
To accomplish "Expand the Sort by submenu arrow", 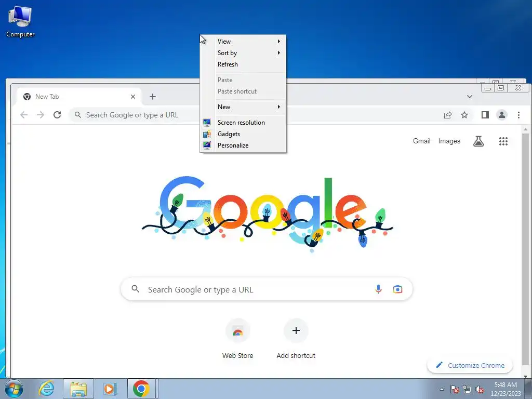I will (x=279, y=53).
